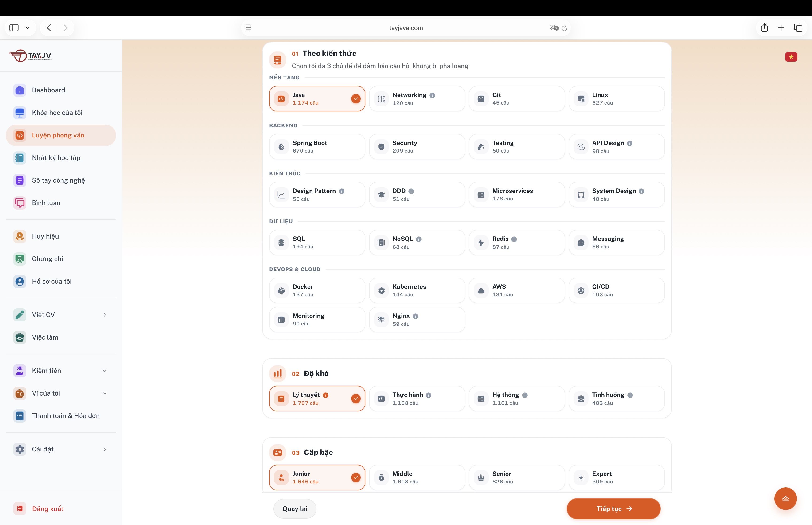Select the Git topic card

point(517,98)
